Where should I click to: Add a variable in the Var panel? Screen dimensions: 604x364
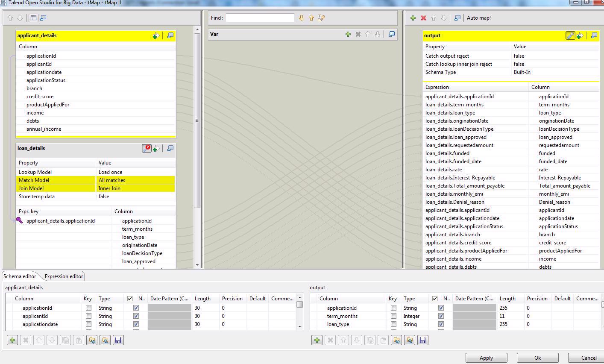[348, 34]
